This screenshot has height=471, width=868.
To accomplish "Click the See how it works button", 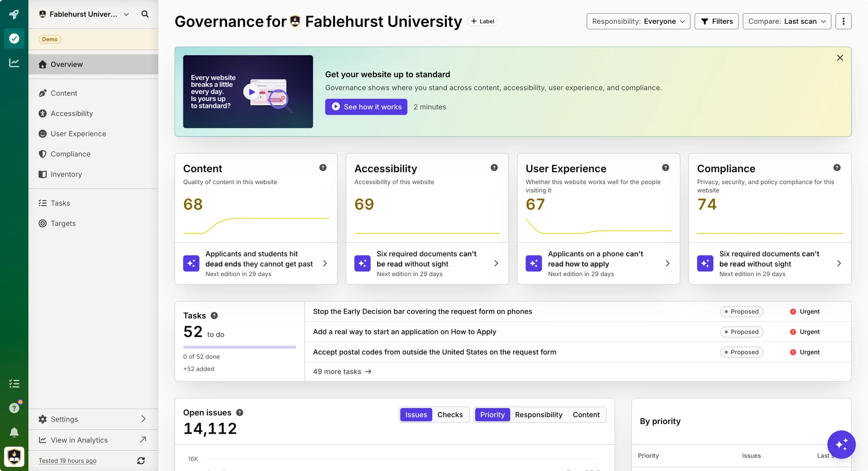I will tap(366, 107).
